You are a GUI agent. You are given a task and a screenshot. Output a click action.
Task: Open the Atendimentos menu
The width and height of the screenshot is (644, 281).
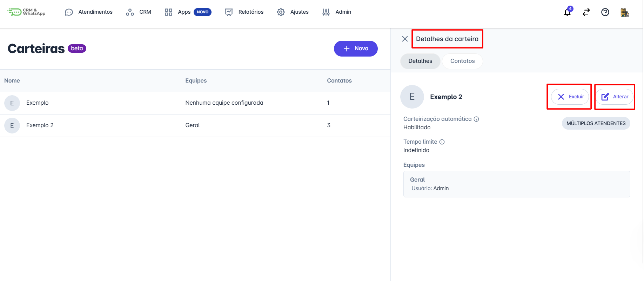[x=89, y=12]
